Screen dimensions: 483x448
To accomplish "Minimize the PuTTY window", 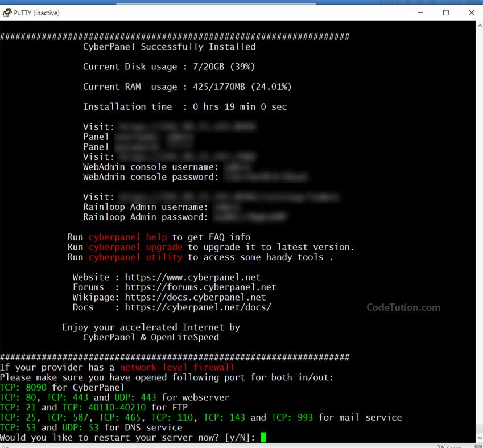I will click(420, 13).
